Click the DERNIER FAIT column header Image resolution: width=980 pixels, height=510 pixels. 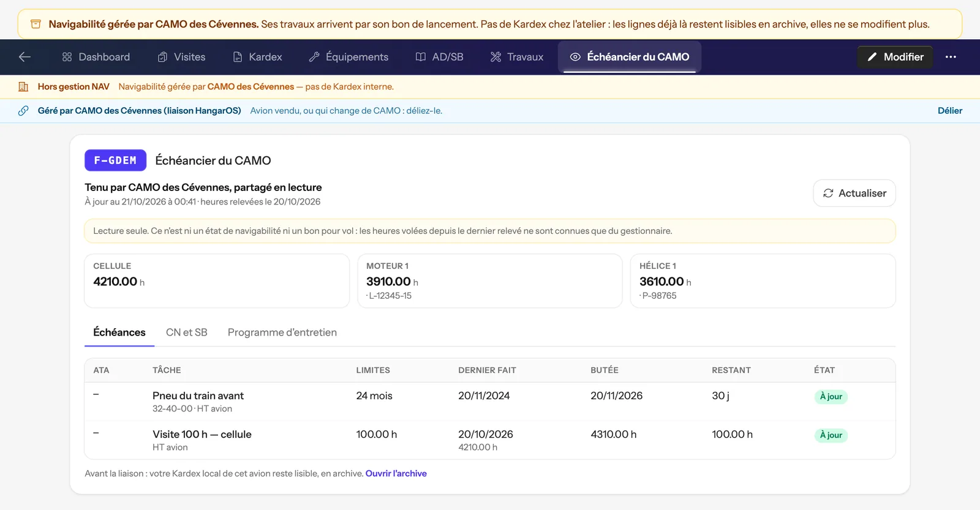coord(488,370)
